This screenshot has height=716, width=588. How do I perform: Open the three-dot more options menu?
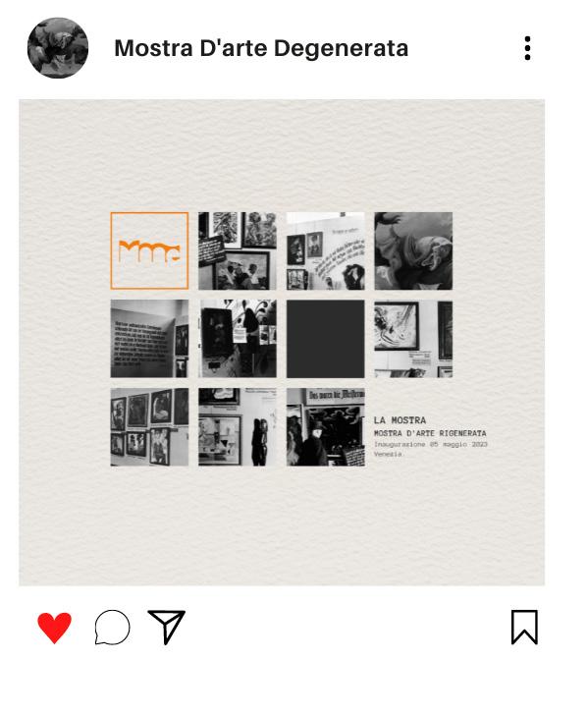pos(528,48)
